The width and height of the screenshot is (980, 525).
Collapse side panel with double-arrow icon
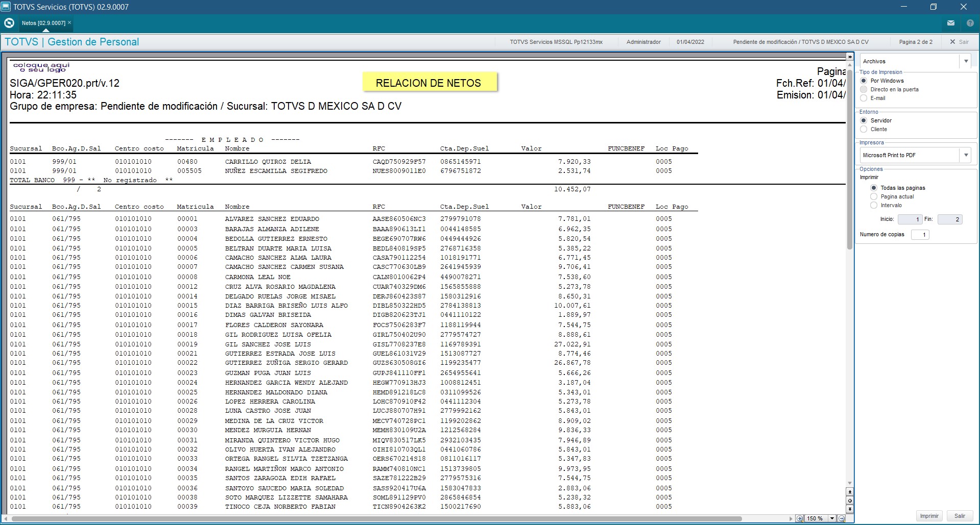850,57
